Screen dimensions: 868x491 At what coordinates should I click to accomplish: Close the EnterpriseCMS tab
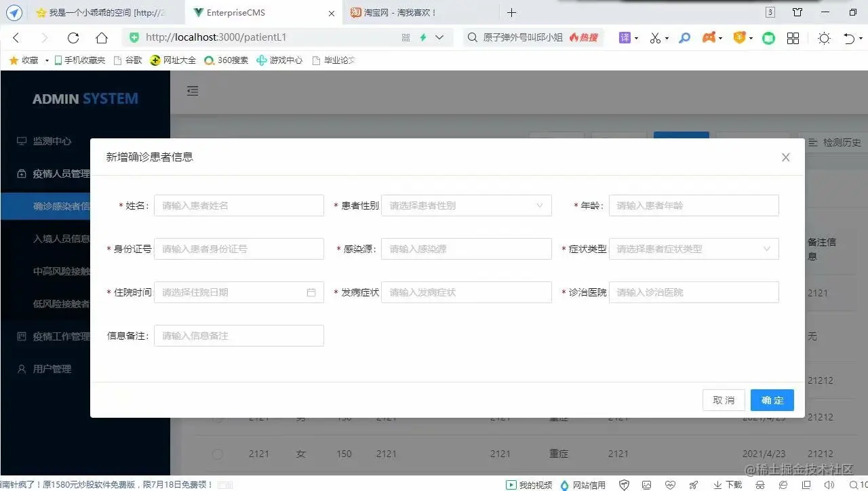[x=331, y=13]
